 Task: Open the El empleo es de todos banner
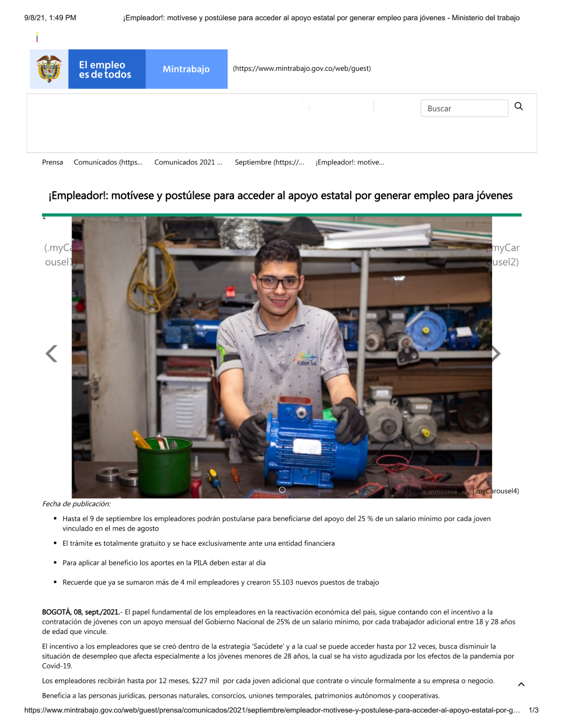[x=107, y=69]
